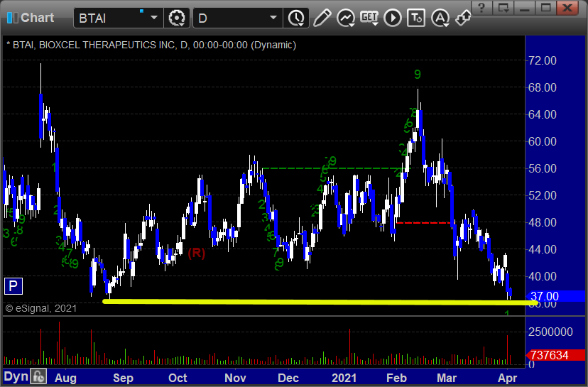Click the 48.00 price axis label
Viewport: 588px width, 387px height.
tap(542, 222)
